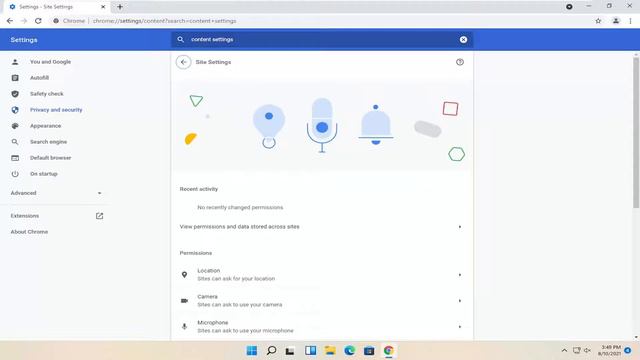Open Widgets on the taskbar

tap(310, 351)
